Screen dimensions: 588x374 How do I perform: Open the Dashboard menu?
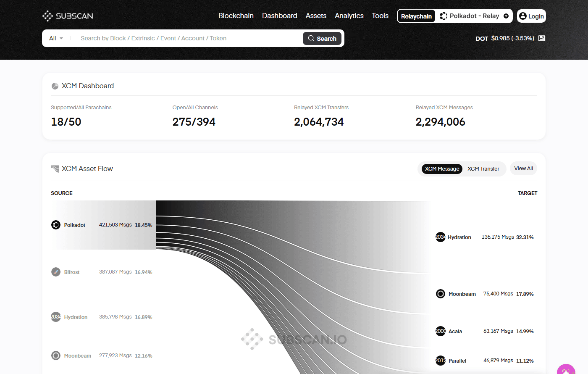(280, 16)
